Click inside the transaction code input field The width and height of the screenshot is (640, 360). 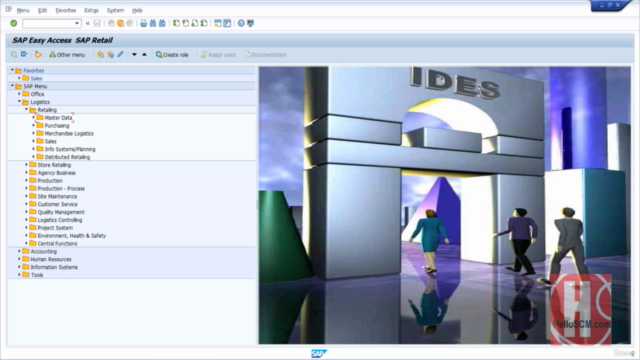tap(48, 23)
